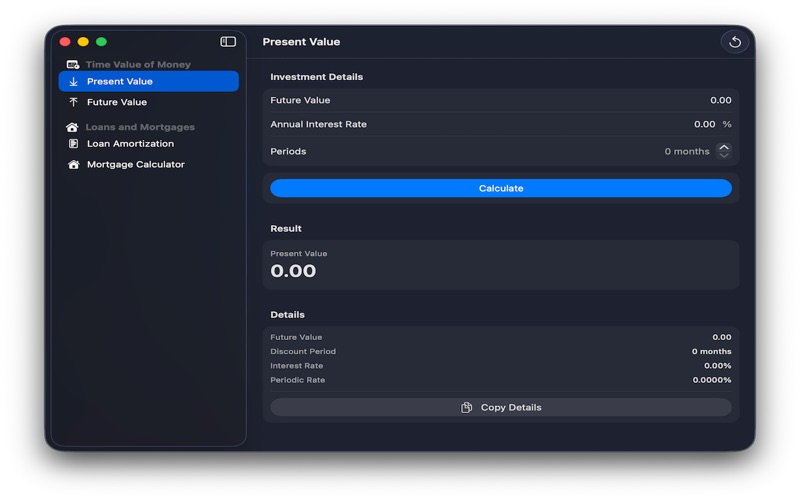Screen dimensions: 800x500
Task: Click the Details section heading
Action: pos(287,315)
